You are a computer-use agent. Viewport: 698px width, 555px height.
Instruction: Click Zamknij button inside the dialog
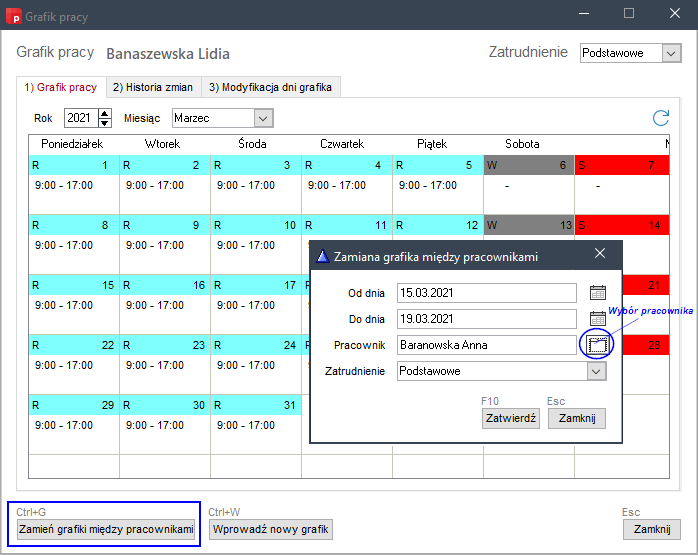[x=576, y=419]
